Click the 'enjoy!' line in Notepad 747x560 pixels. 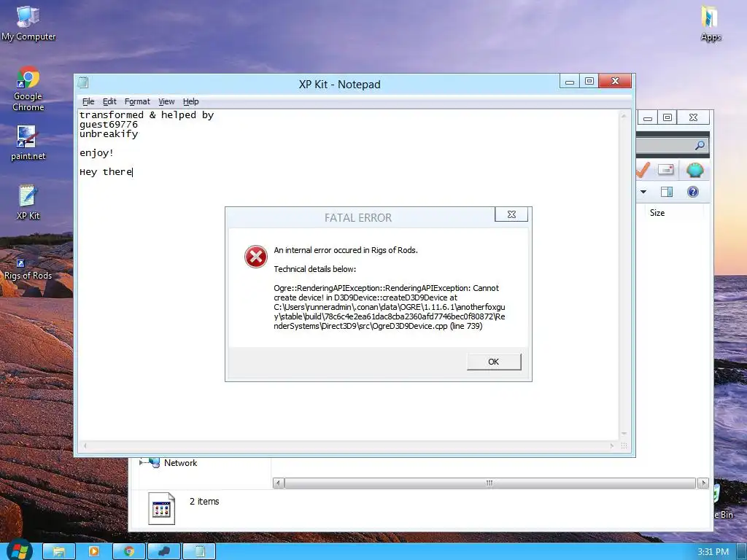(97, 153)
